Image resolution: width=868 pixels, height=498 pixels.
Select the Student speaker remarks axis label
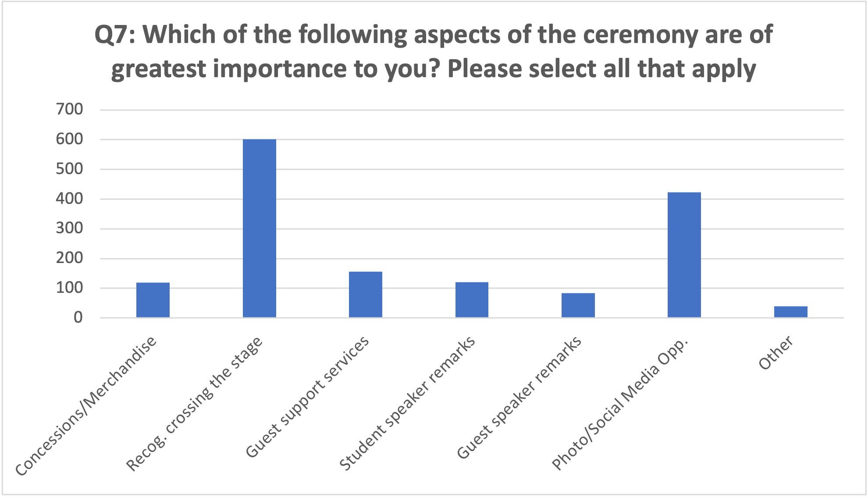pyautogui.click(x=407, y=403)
